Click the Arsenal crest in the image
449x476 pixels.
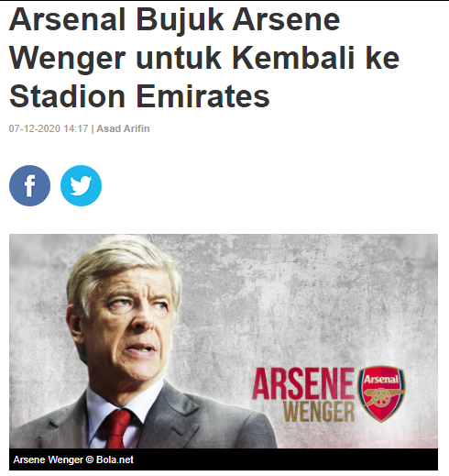pos(381,393)
